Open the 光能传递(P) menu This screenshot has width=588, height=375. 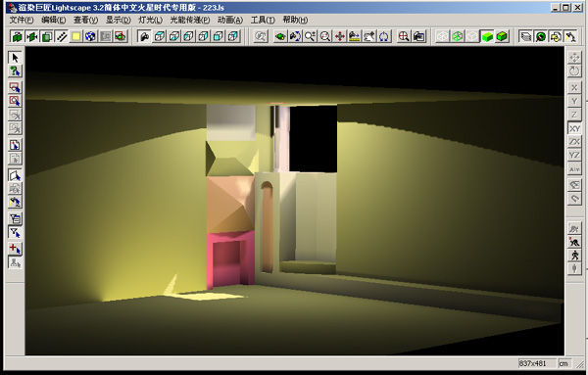tap(190, 20)
